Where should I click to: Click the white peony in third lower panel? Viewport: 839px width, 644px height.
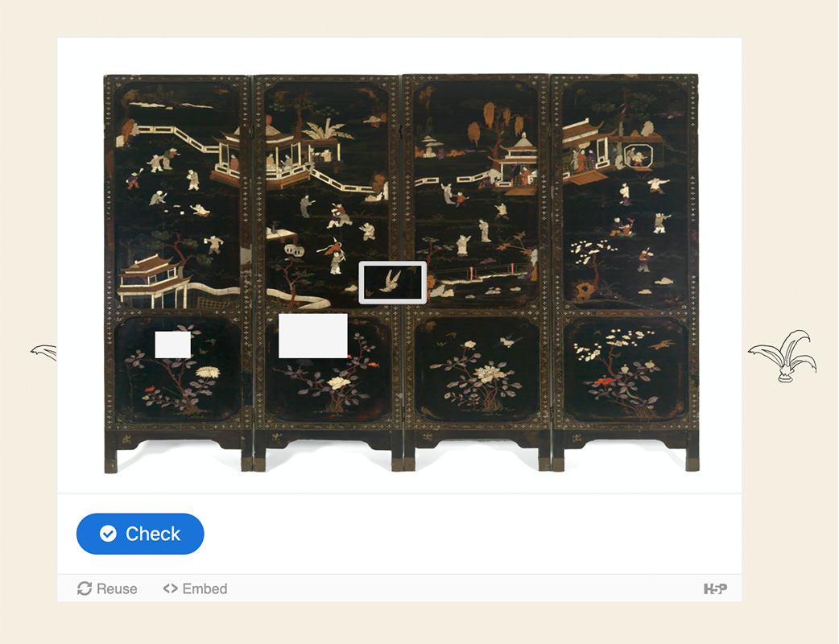[x=486, y=373]
